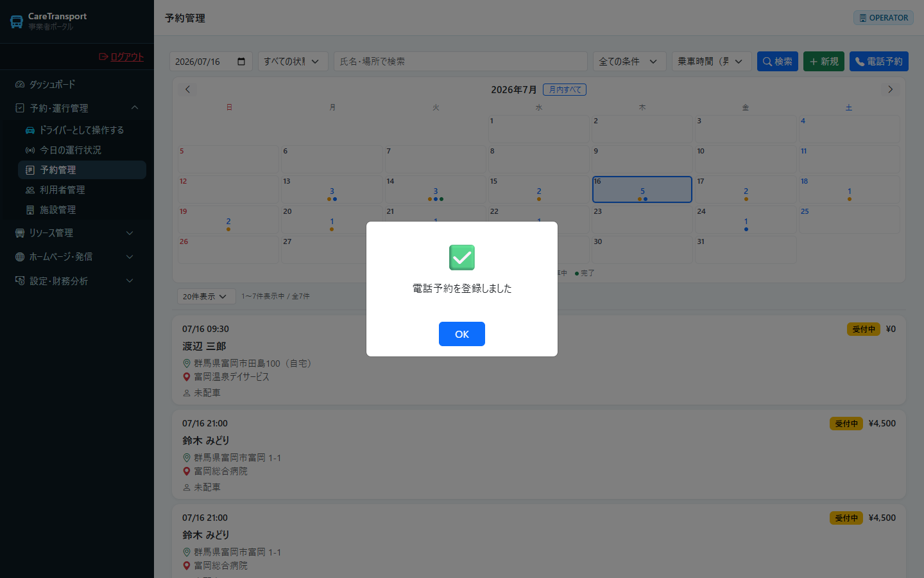
Task: Click the 月内すべて button
Action: pyautogui.click(x=565, y=89)
